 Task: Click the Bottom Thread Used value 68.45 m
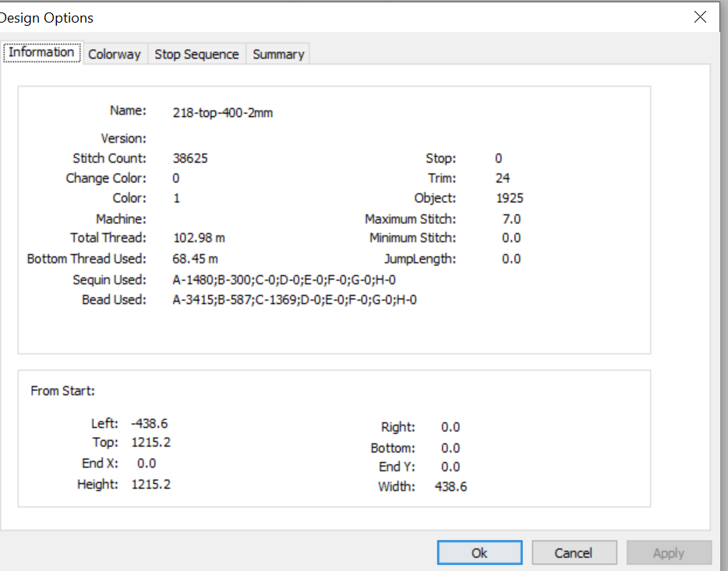pos(195,259)
